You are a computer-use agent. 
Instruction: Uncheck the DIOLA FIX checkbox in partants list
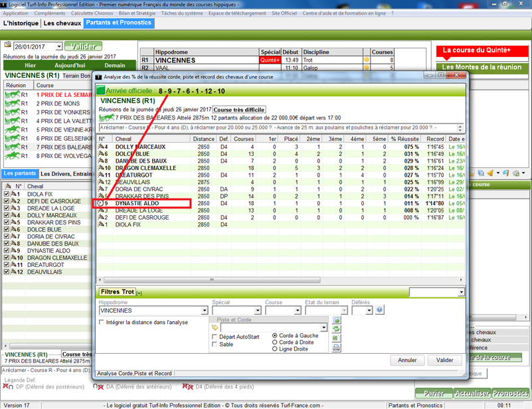[7, 194]
